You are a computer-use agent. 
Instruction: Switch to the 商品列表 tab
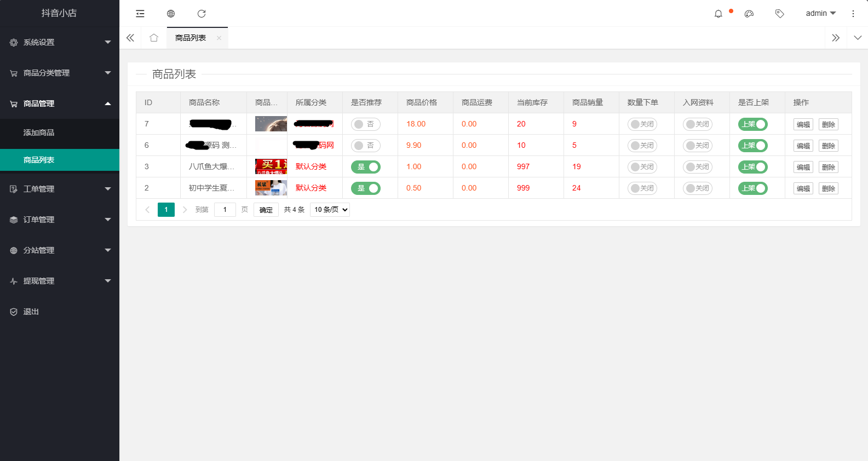[191, 38]
